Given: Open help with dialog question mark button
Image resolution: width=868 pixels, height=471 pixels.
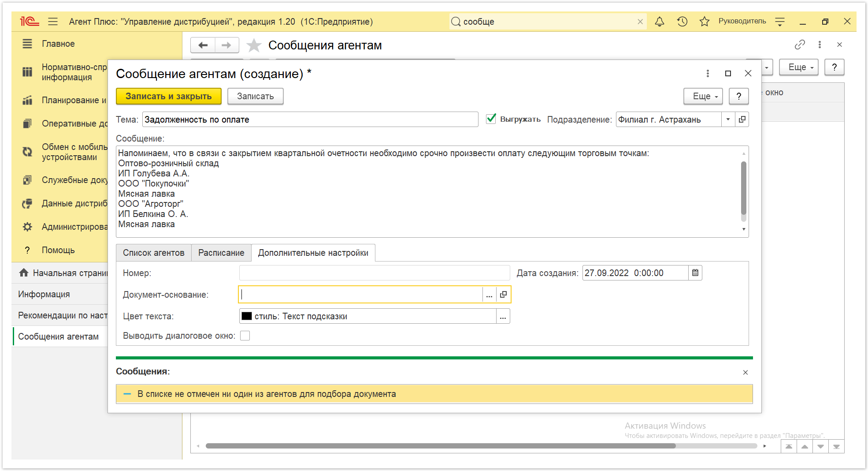Looking at the screenshot, I should (x=739, y=96).
